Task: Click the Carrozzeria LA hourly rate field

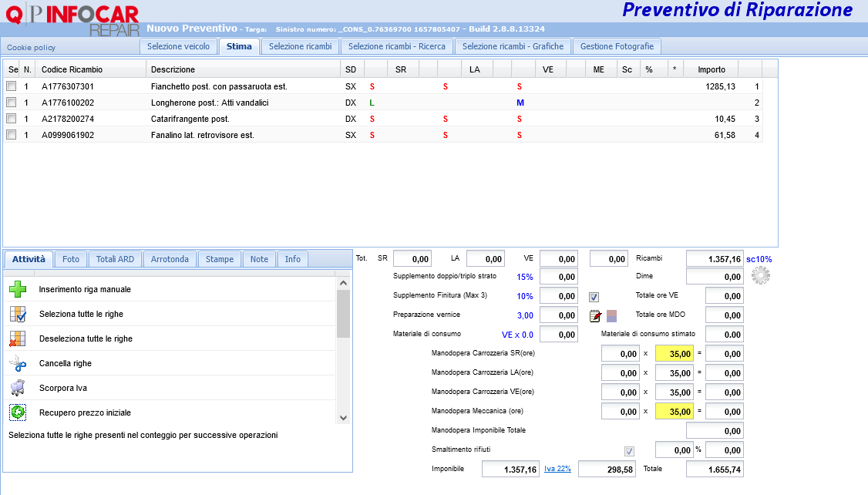Action: pyautogui.click(x=675, y=373)
